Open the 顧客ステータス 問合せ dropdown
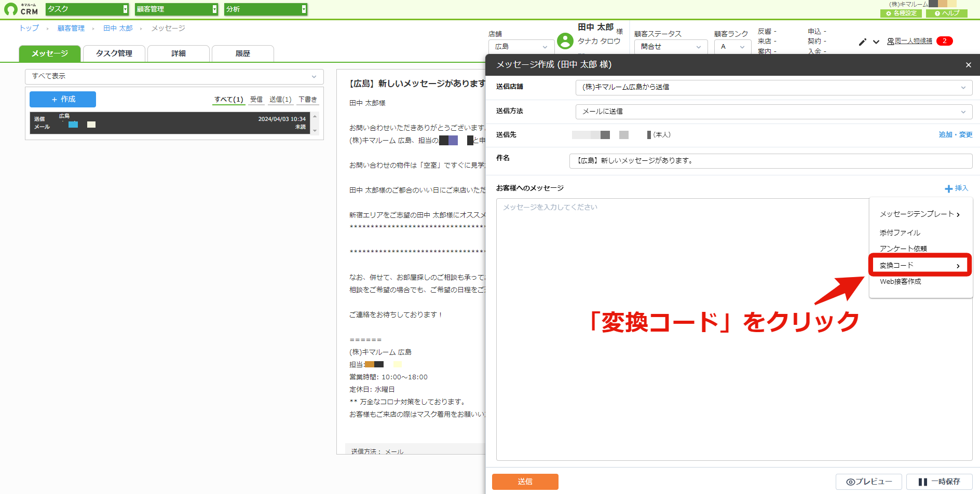This screenshot has width=980, height=494. point(671,47)
